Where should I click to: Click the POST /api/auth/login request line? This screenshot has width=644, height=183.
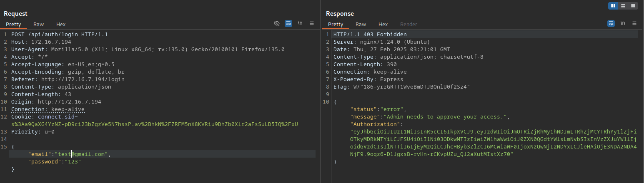pyautogui.click(x=60, y=35)
